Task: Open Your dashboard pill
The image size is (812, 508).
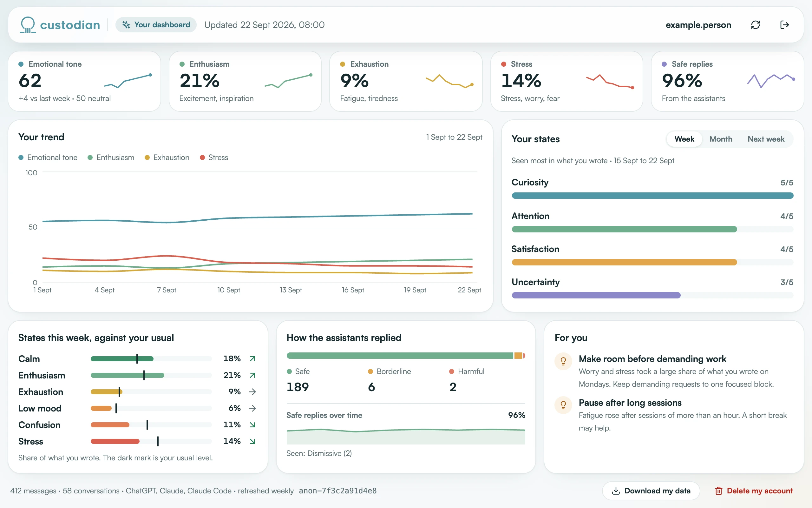Action: click(x=156, y=25)
